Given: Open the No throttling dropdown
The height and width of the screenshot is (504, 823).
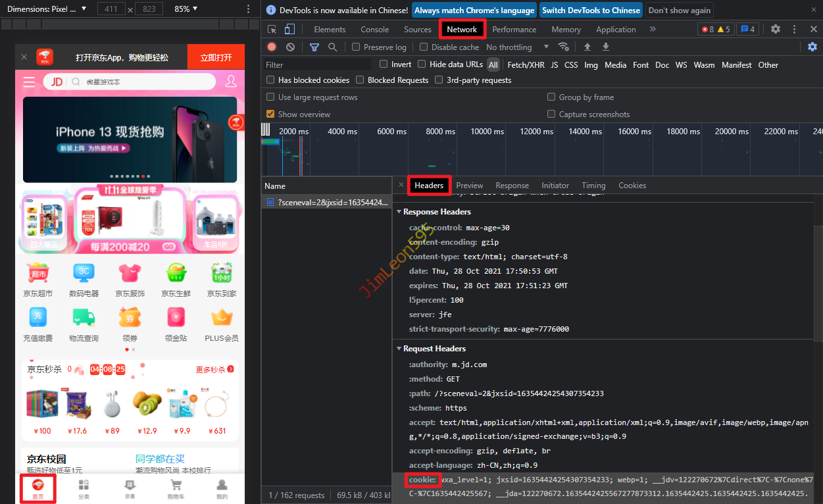Looking at the screenshot, I should coord(517,47).
